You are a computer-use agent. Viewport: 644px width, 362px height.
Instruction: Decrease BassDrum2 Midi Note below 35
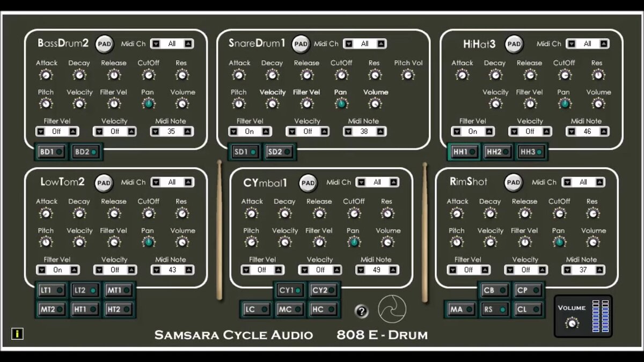point(155,131)
